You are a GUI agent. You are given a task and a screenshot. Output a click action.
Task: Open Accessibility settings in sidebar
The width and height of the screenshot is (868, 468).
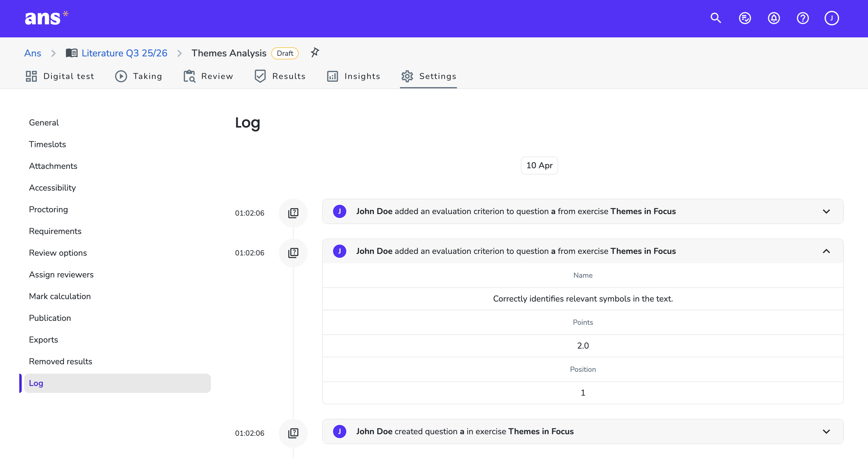[52, 188]
